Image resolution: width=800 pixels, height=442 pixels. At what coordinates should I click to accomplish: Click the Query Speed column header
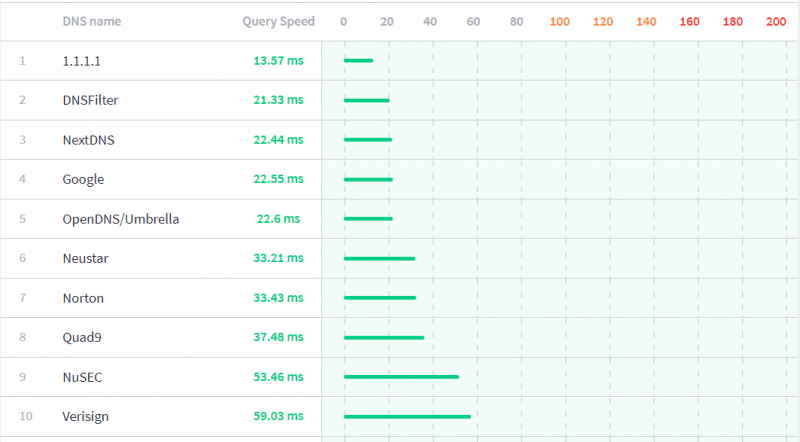pyautogui.click(x=279, y=21)
